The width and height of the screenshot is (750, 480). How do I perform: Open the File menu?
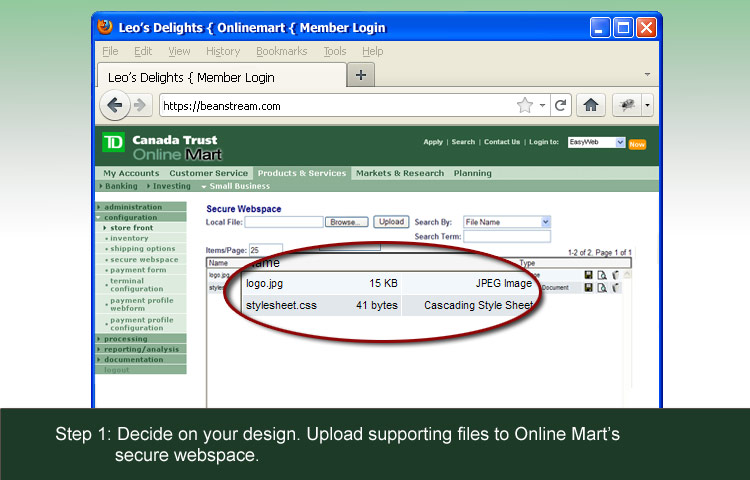(110, 51)
